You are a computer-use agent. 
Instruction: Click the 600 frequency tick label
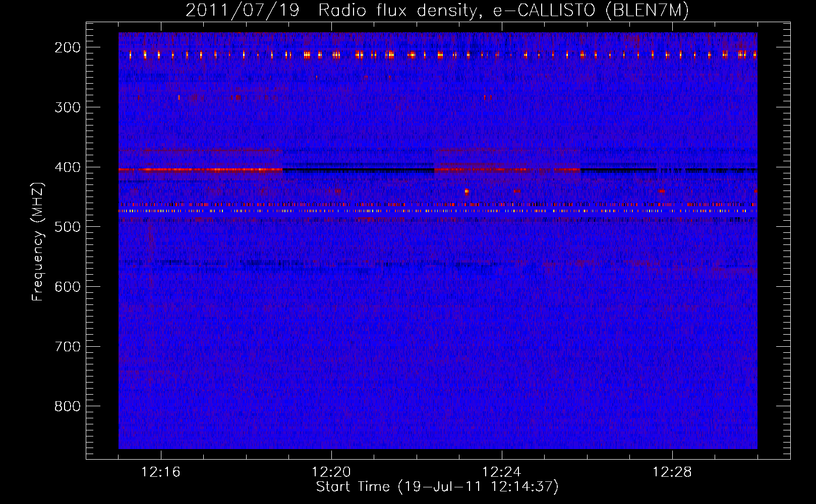(68, 287)
